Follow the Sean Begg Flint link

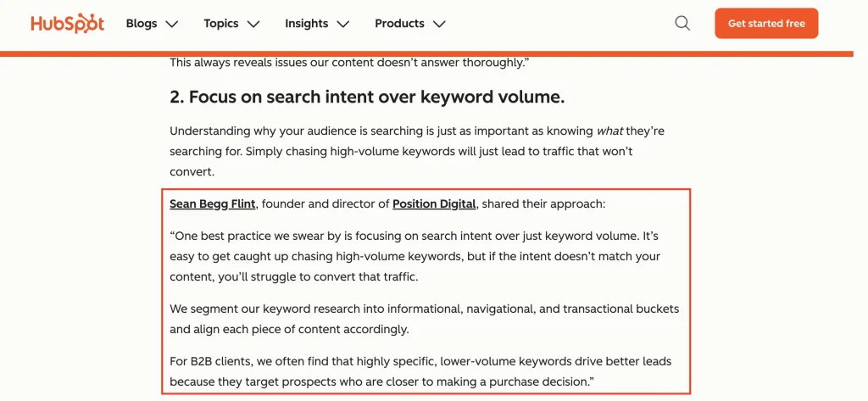[x=213, y=203]
